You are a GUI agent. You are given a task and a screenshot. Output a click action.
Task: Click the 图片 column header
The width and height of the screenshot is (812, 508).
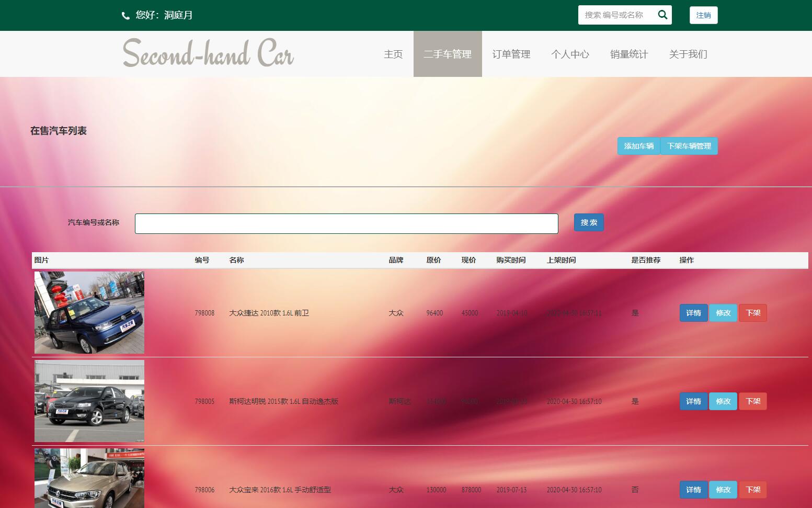41,260
